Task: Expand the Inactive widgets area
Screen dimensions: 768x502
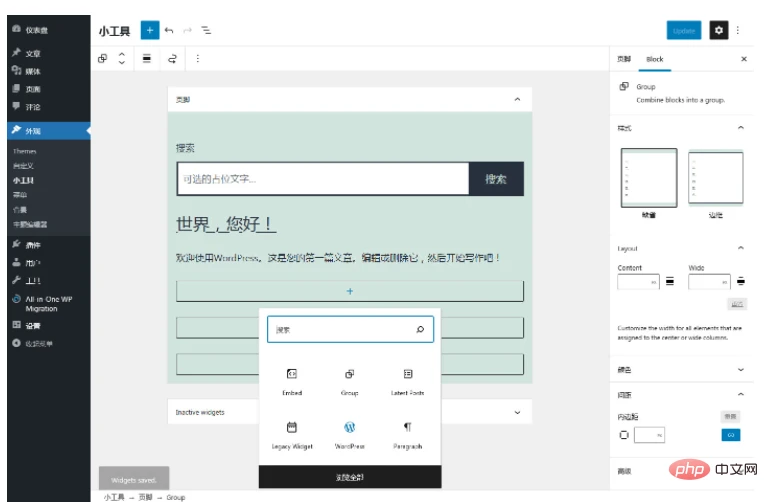Action: 517,412
